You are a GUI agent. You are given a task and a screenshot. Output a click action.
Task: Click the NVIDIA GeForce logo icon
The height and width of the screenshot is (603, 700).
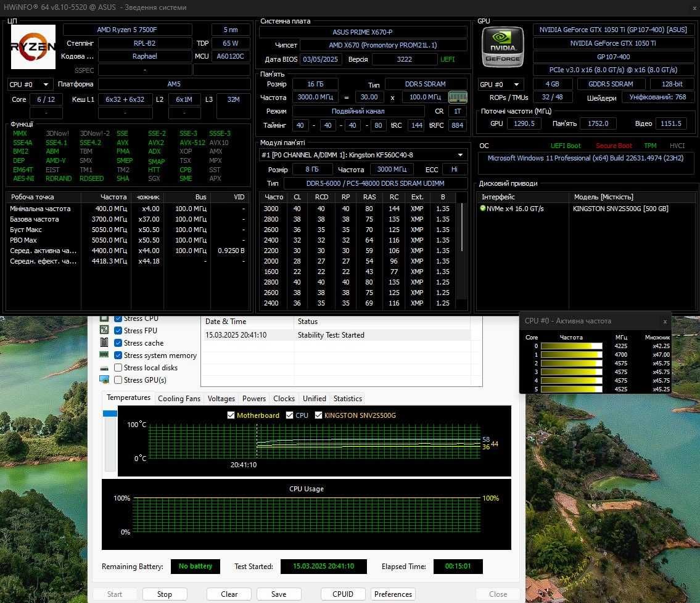click(x=503, y=47)
